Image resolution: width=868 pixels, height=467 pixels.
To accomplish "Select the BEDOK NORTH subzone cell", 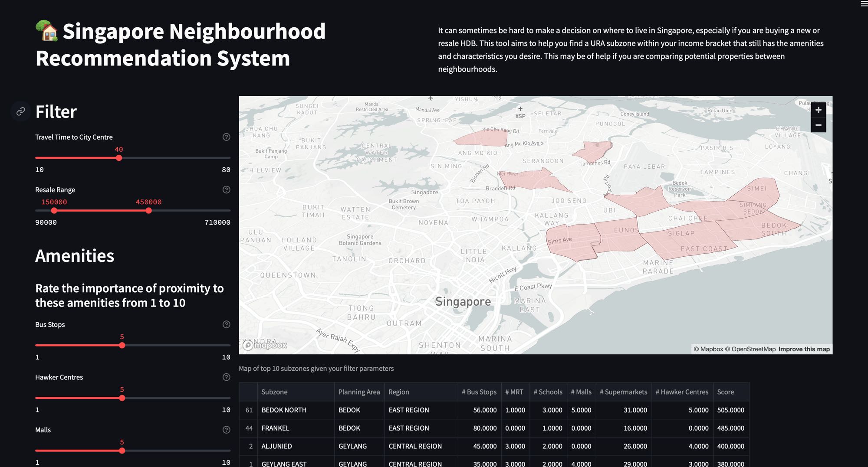I will tap(296, 410).
